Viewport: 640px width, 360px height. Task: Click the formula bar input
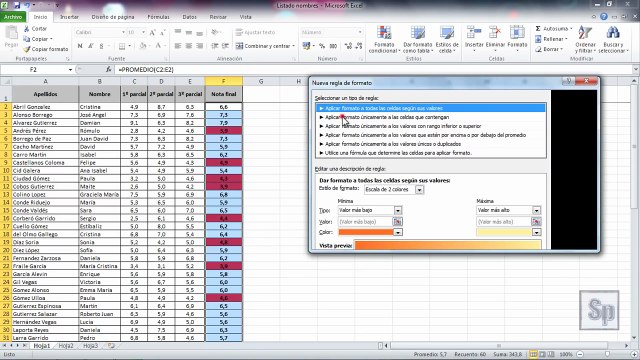point(373,69)
